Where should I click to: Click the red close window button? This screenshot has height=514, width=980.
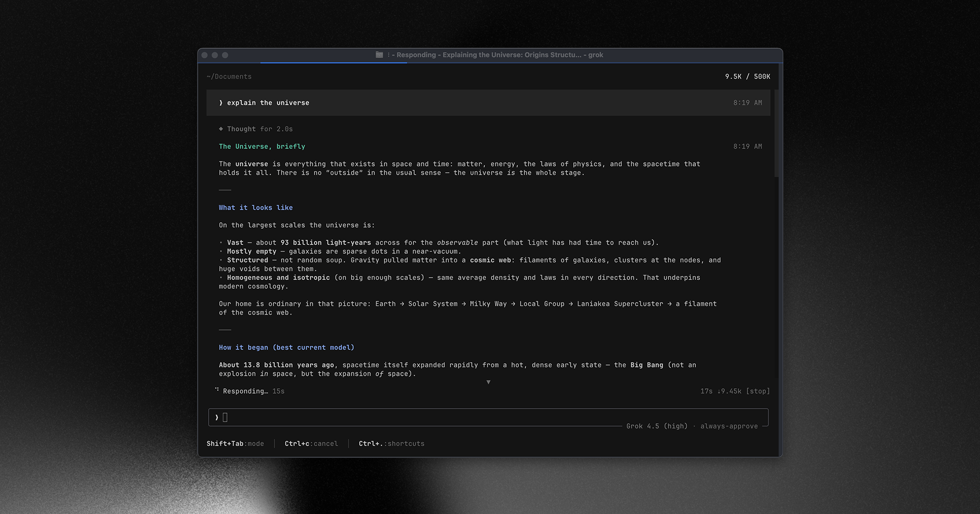coord(205,55)
